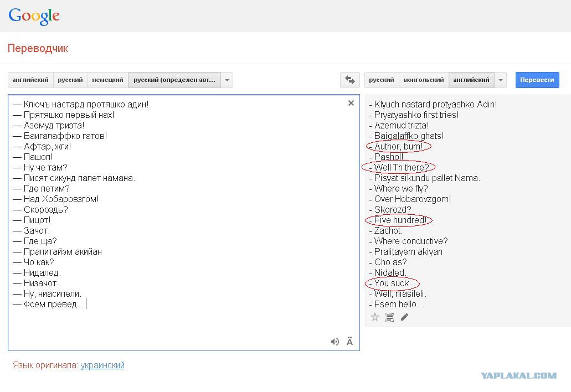Click the translated line 'Over Hobarovzgom!'
This screenshot has width=571, height=392.
tap(410, 199)
